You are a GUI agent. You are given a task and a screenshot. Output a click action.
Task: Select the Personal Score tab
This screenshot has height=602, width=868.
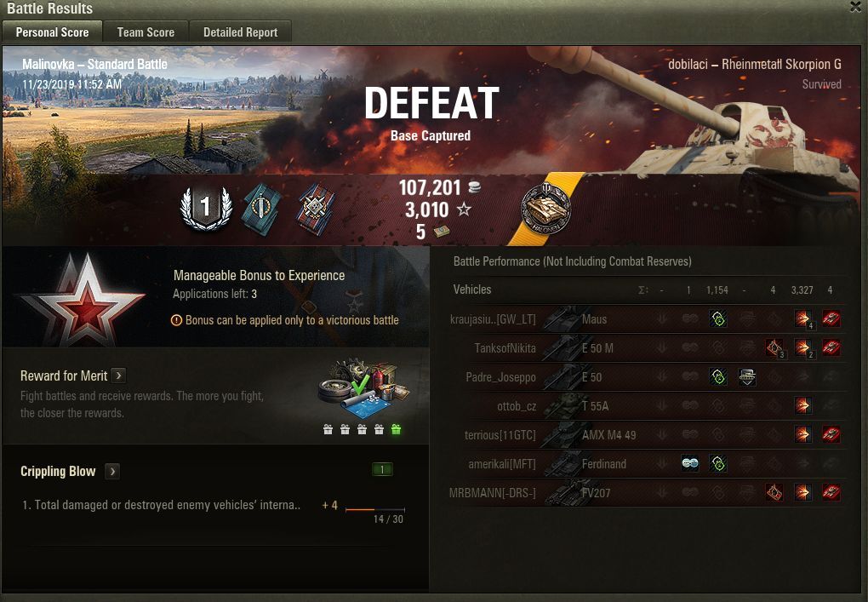pos(52,32)
